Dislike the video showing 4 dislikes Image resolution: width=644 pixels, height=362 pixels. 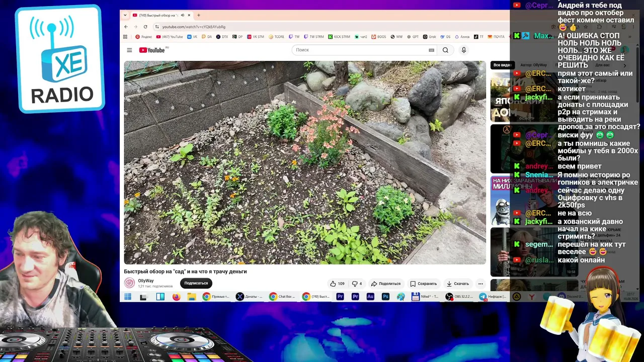tap(357, 284)
